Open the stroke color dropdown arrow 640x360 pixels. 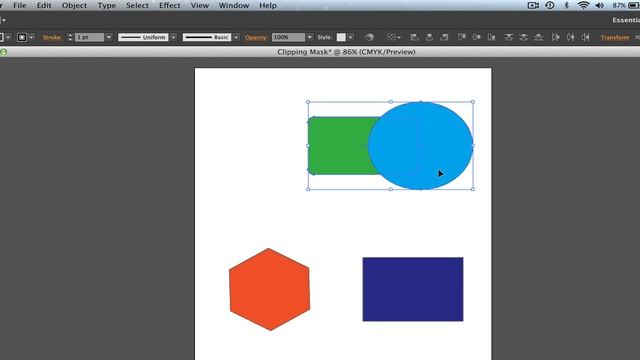pos(31,37)
